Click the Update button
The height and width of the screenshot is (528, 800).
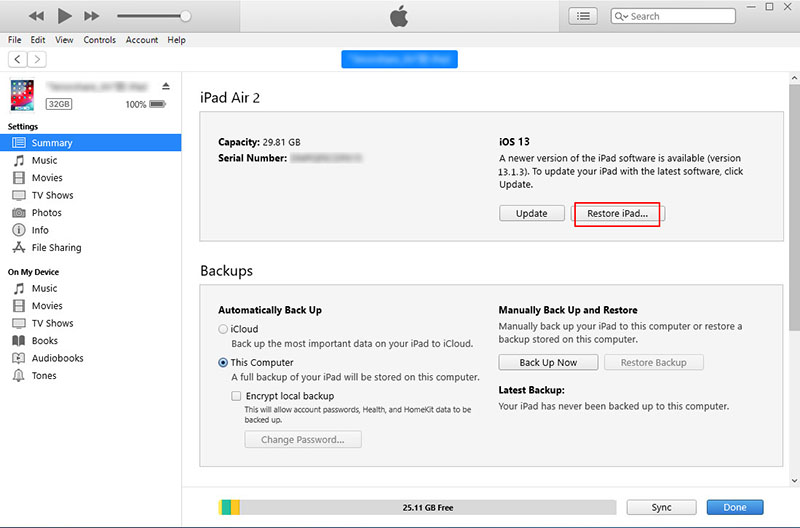pyautogui.click(x=532, y=213)
